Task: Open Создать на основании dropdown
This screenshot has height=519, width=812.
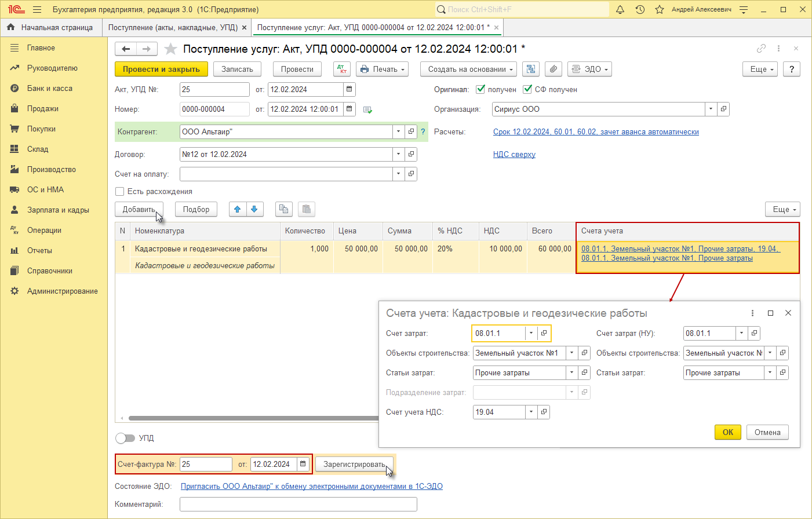Action: click(x=469, y=69)
